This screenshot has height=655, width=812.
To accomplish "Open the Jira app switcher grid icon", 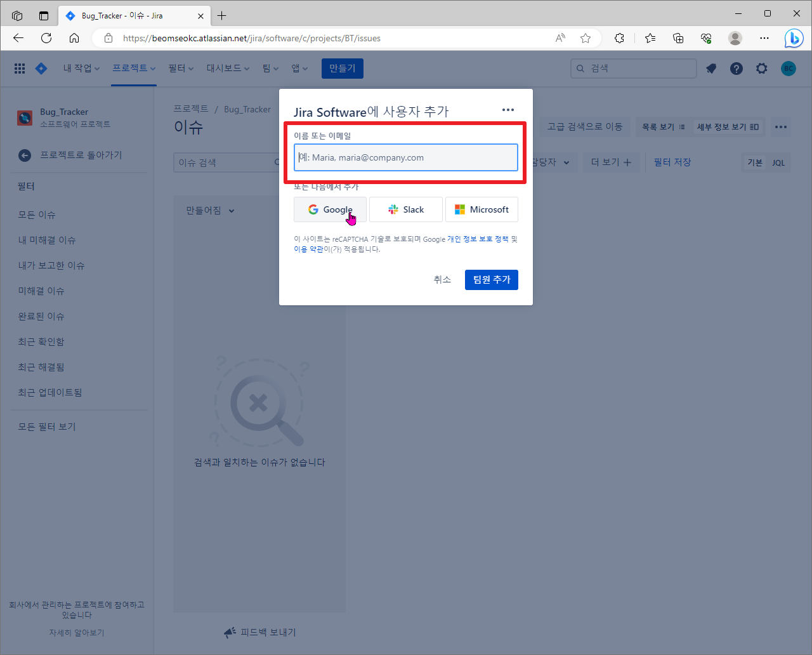I will (20, 69).
